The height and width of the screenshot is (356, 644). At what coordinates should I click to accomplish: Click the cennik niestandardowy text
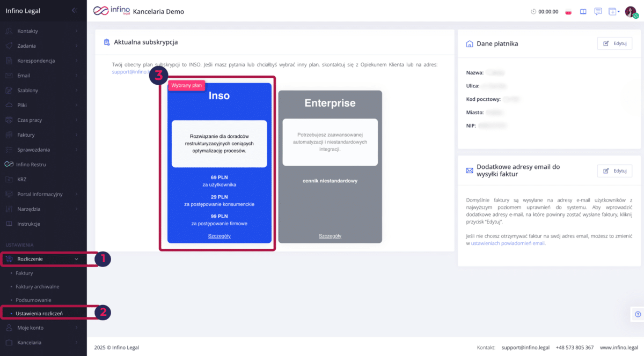pyautogui.click(x=330, y=181)
